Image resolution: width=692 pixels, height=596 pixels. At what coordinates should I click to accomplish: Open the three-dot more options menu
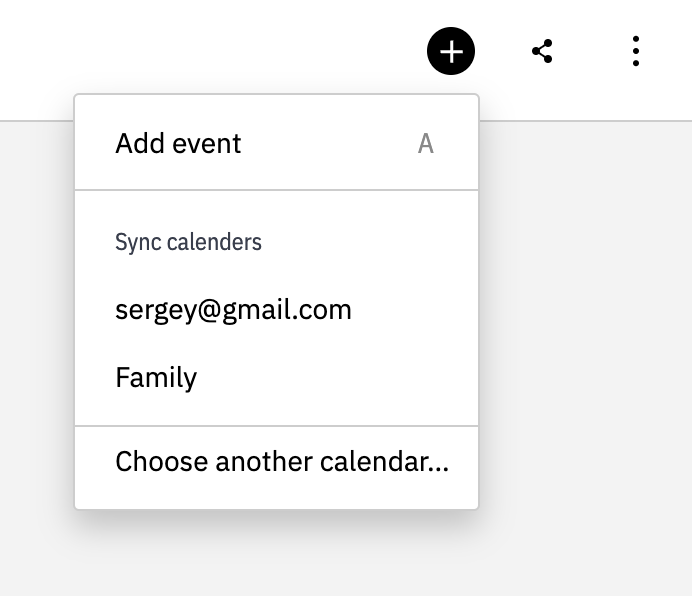click(x=636, y=51)
